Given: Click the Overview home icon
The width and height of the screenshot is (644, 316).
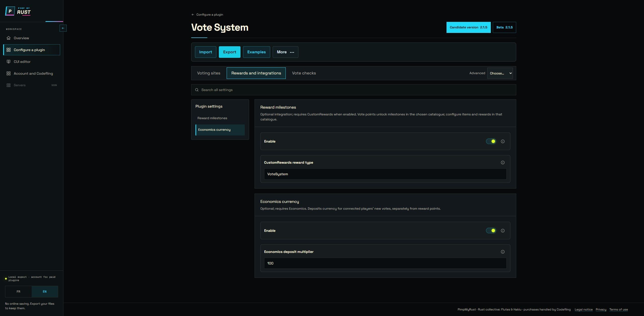Looking at the screenshot, I should pyautogui.click(x=9, y=38).
